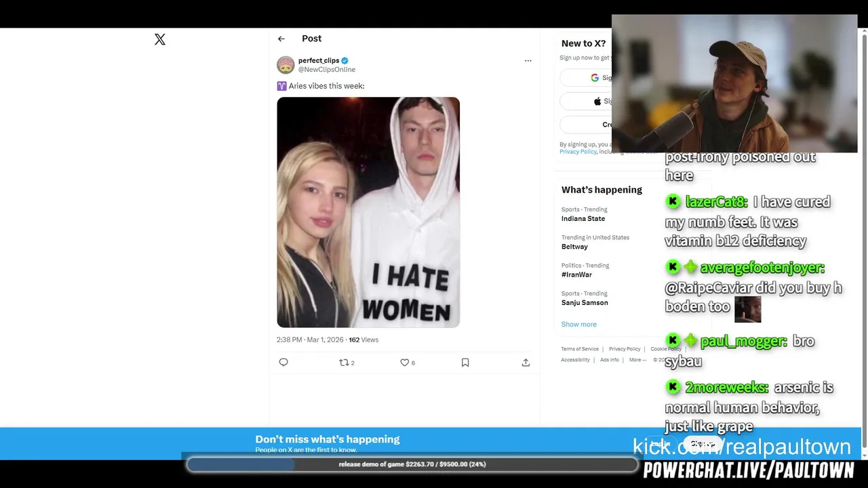Viewport: 868px width, 488px height.
Task: Click averagefootenjoyer chat username
Action: click(762, 268)
